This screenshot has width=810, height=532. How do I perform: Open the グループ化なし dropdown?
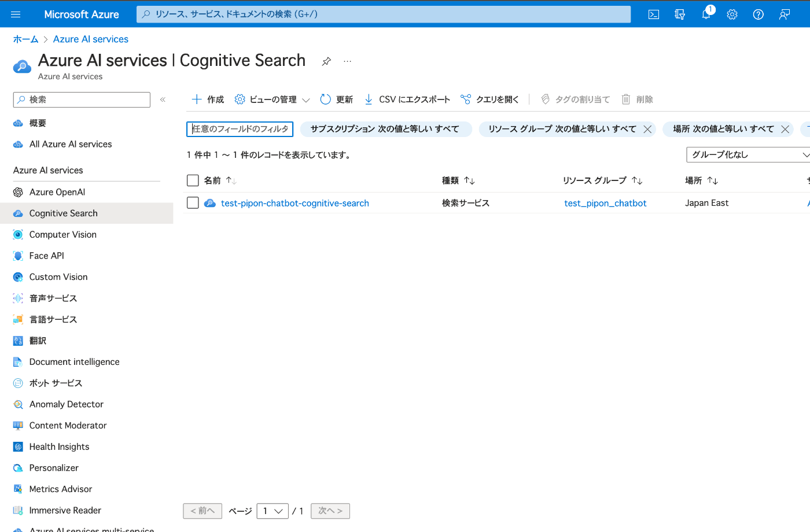click(748, 154)
